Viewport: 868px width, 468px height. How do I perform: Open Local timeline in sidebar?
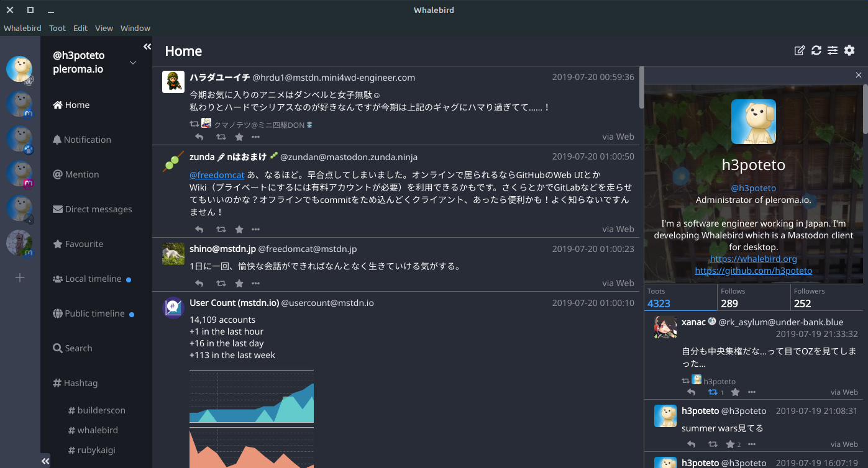(x=96, y=279)
